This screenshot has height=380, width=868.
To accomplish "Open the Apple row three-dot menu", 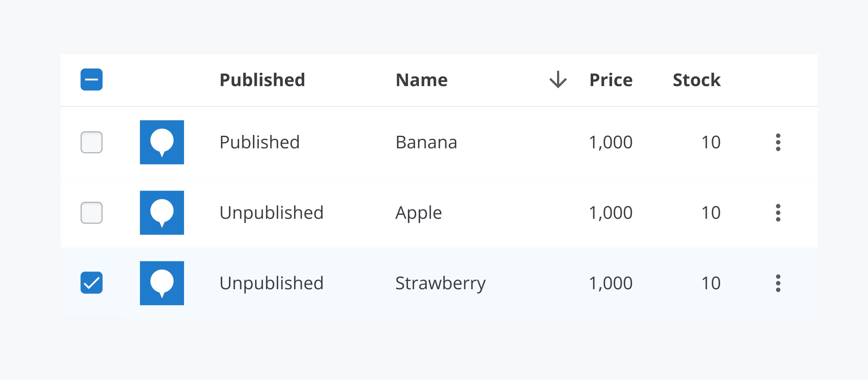I will [x=778, y=213].
